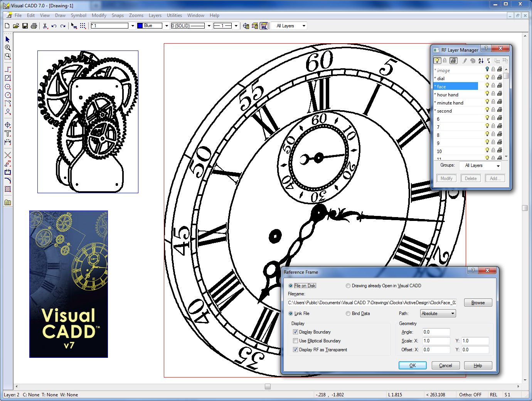Click Browse in the Reference Frame dialog
532x401 pixels.
pyautogui.click(x=478, y=302)
